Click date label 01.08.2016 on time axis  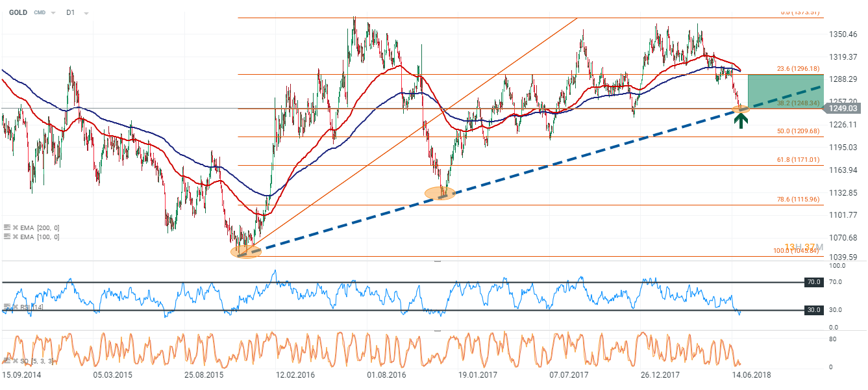[386, 375]
